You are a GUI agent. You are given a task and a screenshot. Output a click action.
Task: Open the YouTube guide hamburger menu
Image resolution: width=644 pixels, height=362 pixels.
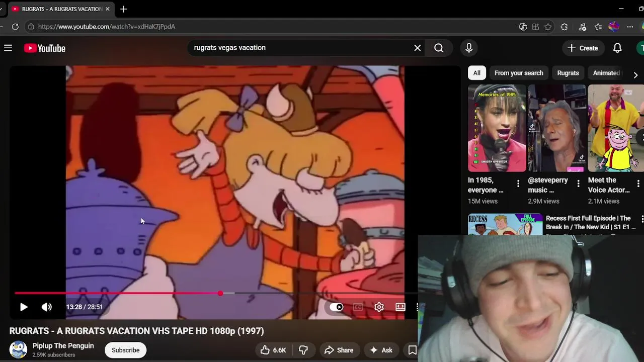point(8,48)
